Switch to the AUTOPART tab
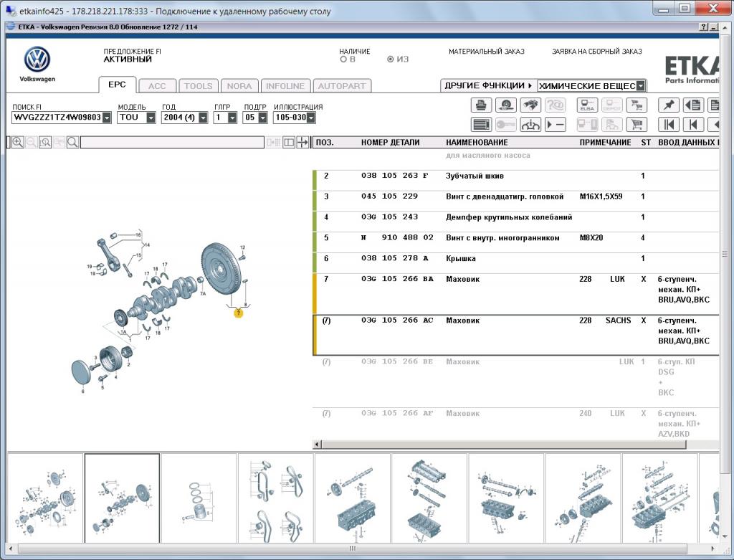Viewport: 734px width, 560px height. [x=342, y=86]
